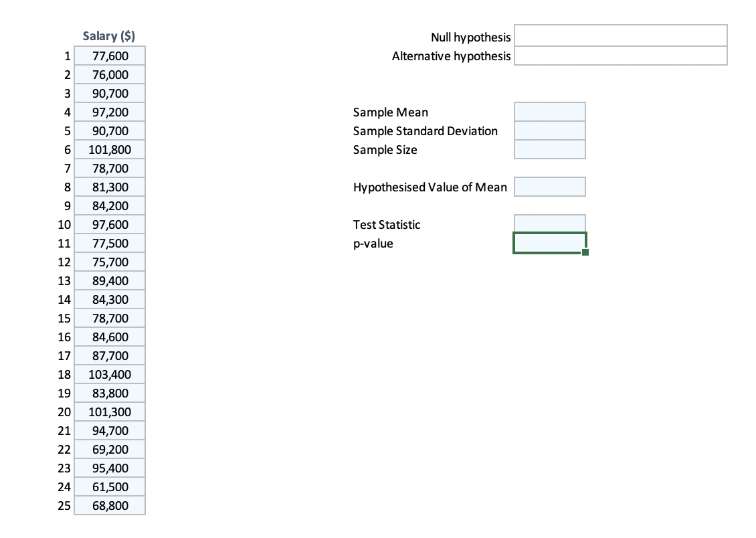This screenshot has width=756, height=538.
Task: Click the Test Statistic value cell
Action: point(549,223)
